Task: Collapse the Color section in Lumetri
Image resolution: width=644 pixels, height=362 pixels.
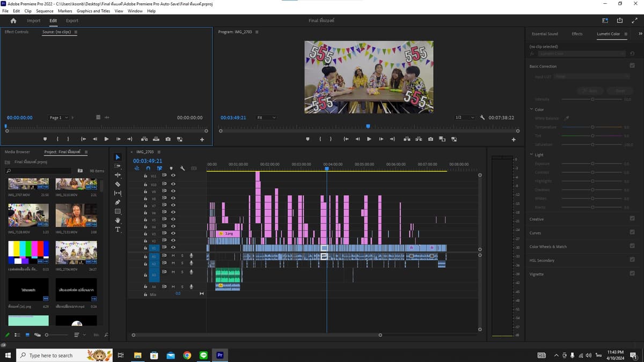Action: tap(531, 109)
